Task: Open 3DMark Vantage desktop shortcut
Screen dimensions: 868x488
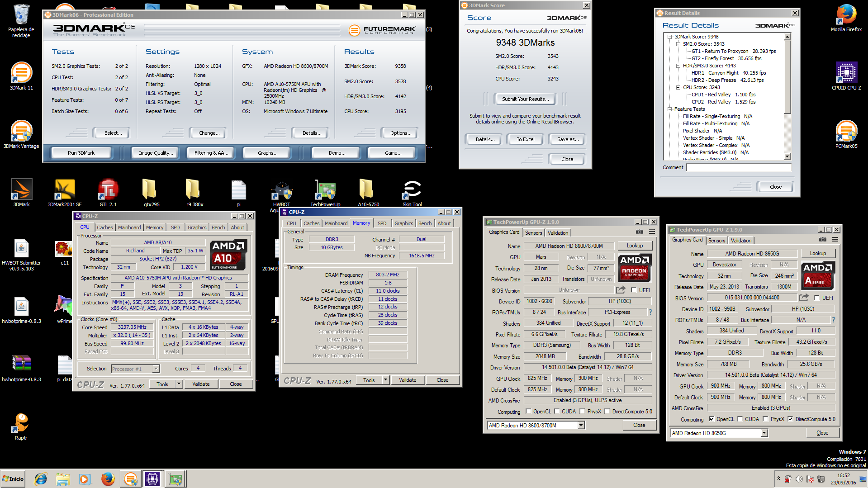Action: tap(21, 134)
